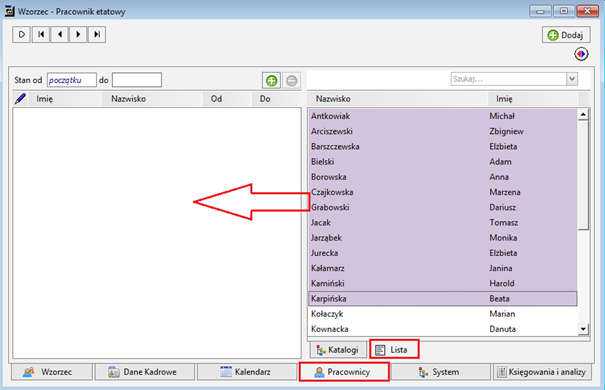Select the Barszczewska row

pos(443,147)
